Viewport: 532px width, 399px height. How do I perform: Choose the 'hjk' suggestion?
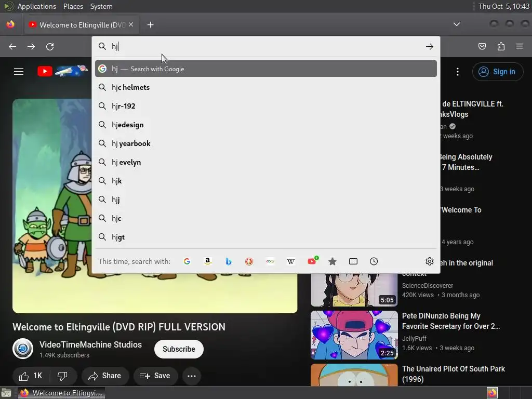265,180
